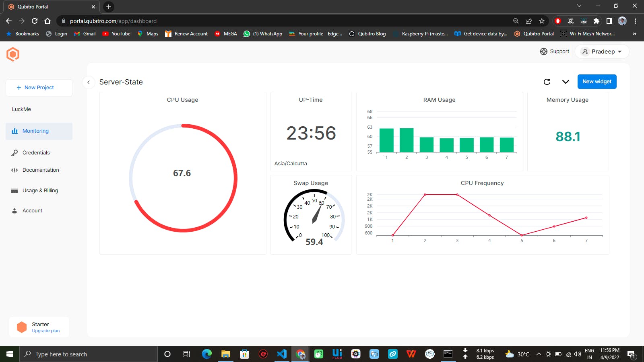Refresh the Server-State dashboard
Viewport: 644px width, 362px height.
pos(547,82)
